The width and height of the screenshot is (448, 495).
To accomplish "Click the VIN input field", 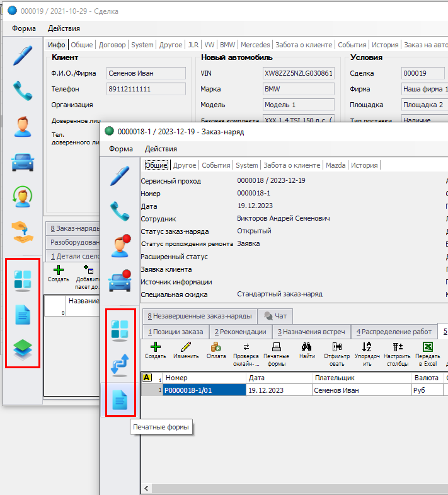I will [299, 73].
